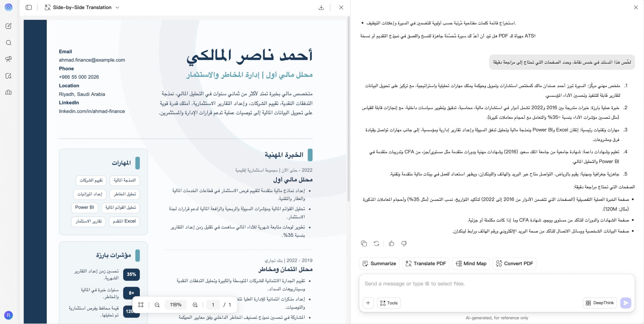This screenshot has width=644, height=324.
Task: Click the 'المهارات' section heading
Action: tap(121, 163)
